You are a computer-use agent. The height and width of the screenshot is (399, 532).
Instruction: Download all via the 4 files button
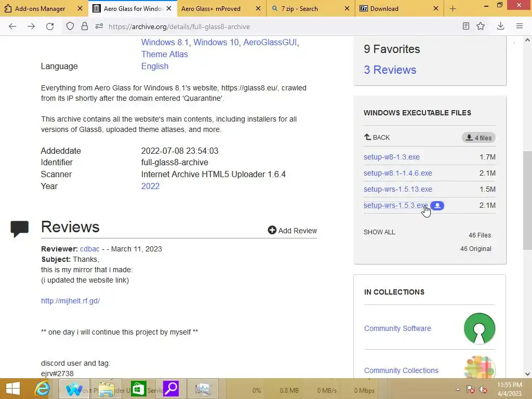click(478, 138)
